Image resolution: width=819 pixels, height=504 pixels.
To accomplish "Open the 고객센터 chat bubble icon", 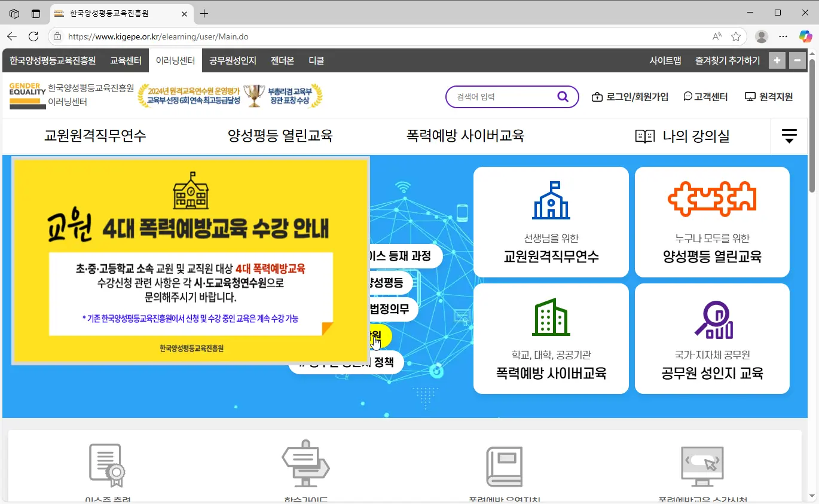I will [x=705, y=96].
